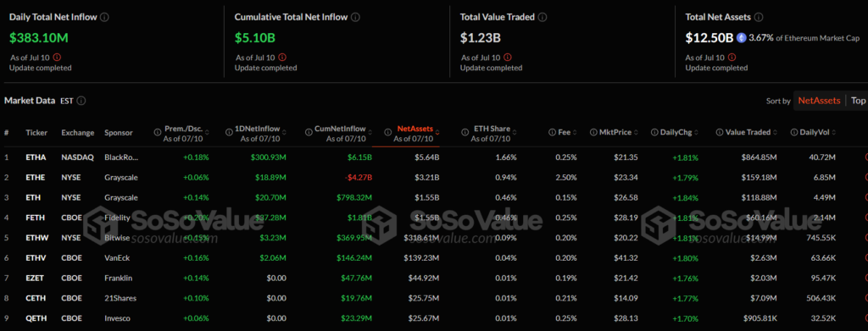Click the Invesco sponsor cell
868x331 pixels.
118,318
